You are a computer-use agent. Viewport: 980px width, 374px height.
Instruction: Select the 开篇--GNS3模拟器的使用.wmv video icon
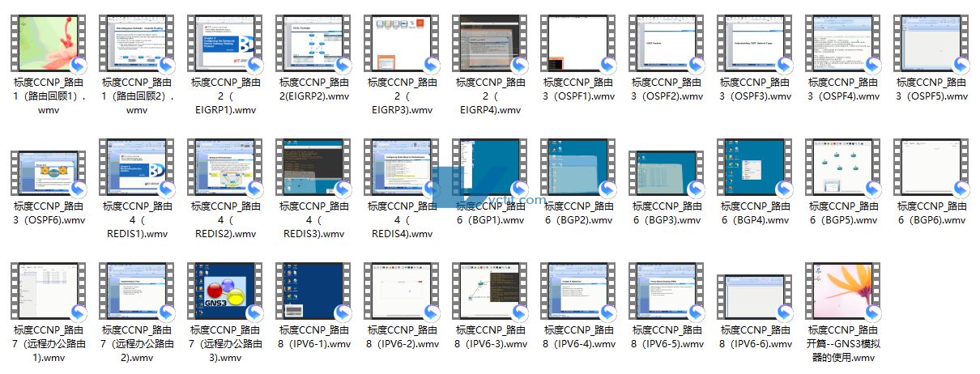pyautogui.click(x=843, y=291)
